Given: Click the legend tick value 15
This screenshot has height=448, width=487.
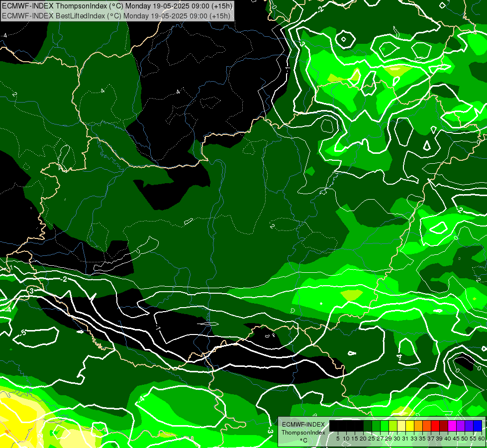Looking at the screenshot, I should [355, 439].
